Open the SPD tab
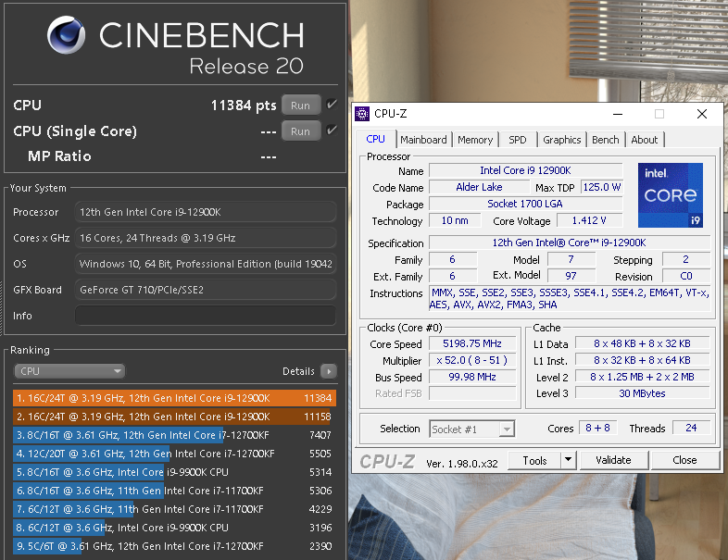This screenshot has width=728, height=560. [517, 140]
